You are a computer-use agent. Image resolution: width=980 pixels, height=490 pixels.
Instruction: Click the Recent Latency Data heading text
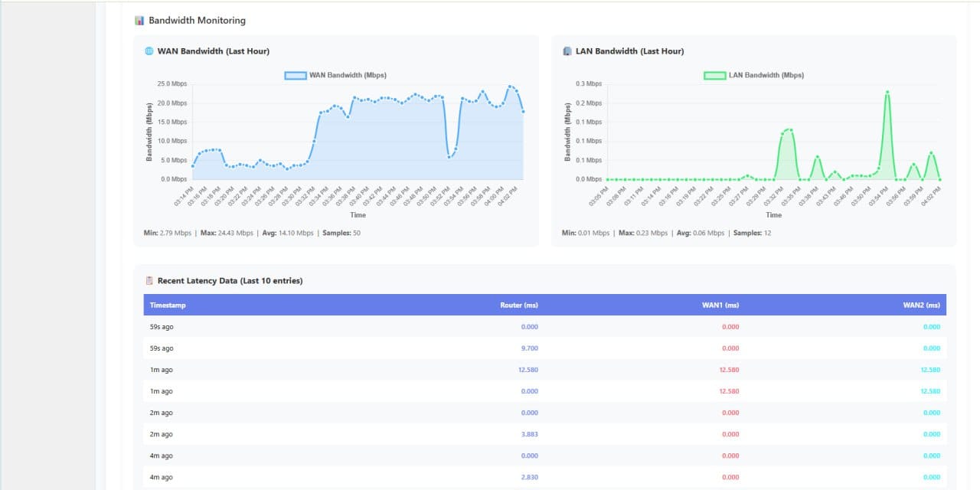(230, 281)
